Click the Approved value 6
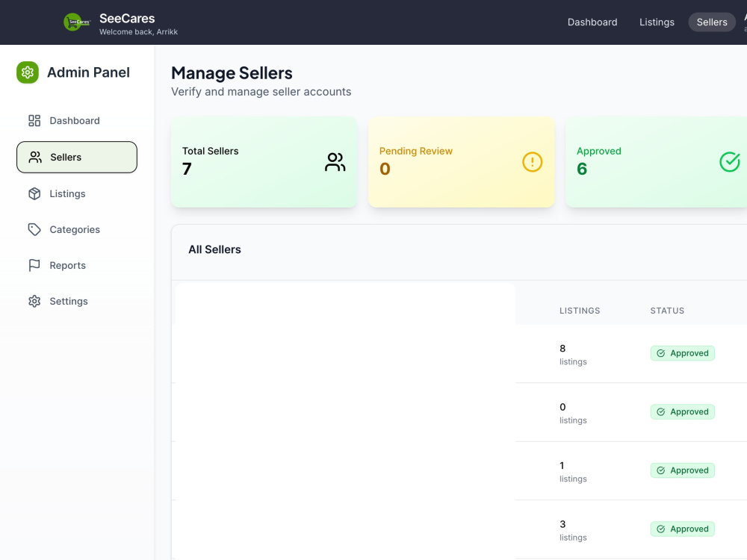This screenshot has width=747, height=560. (582, 169)
